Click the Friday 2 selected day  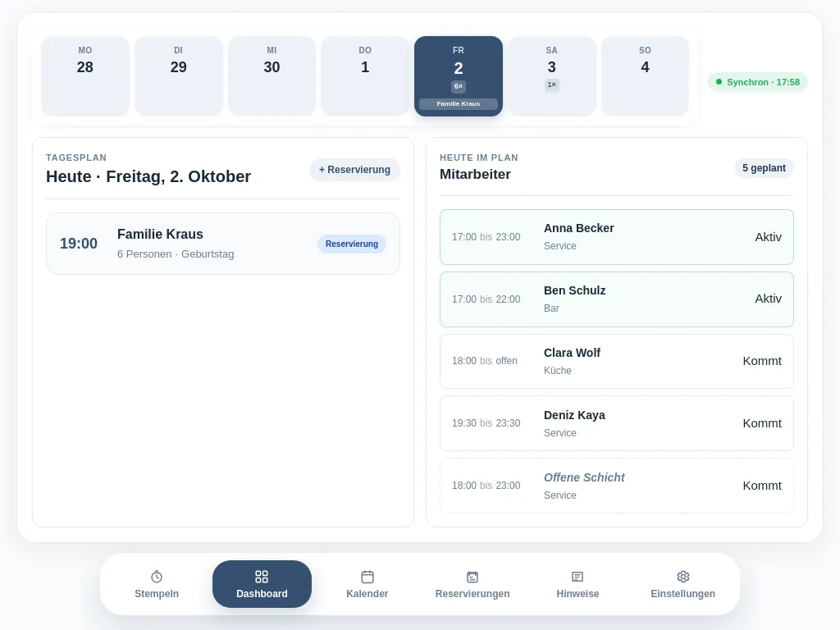(459, 76)
